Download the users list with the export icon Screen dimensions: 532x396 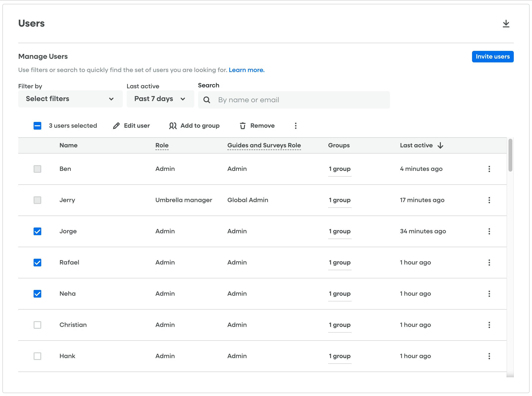pos(506,24)
